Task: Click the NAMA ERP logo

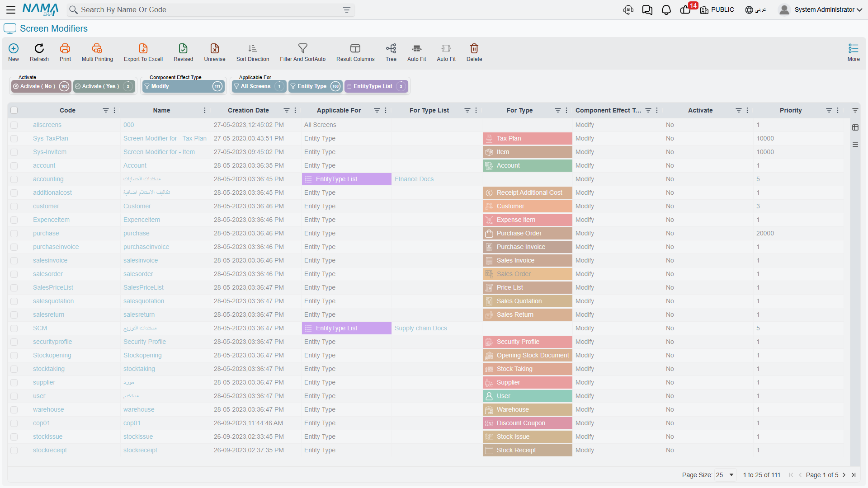Action: click(40, 9)
